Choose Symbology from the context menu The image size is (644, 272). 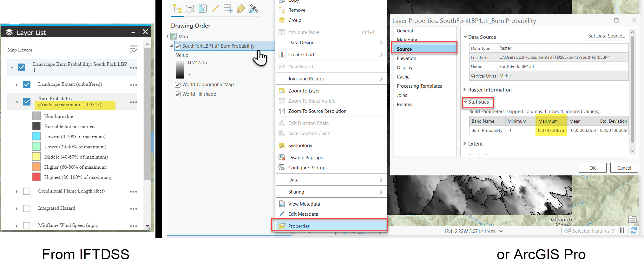[300, 146]
